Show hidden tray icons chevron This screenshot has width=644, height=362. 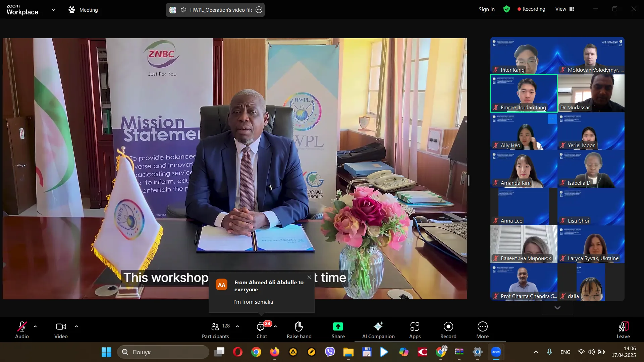536,352
